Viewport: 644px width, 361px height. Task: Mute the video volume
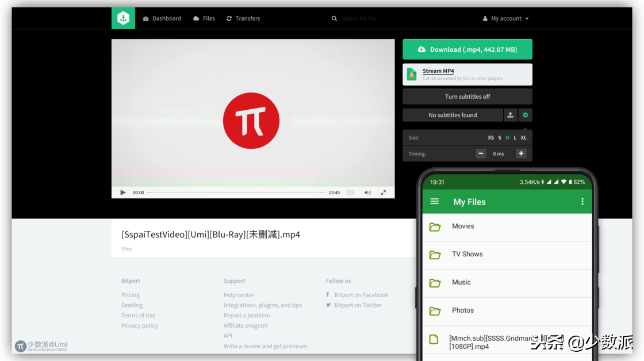(367, 192)
